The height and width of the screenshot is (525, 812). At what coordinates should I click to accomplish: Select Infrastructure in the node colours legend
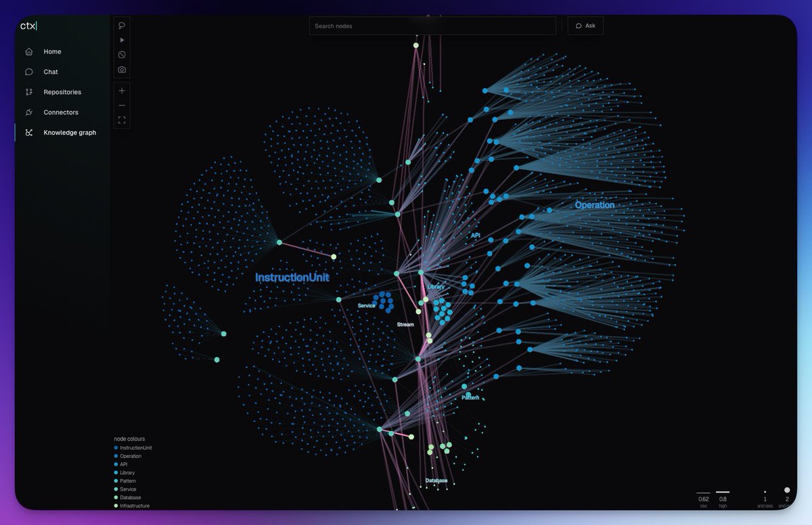[132, 505]
